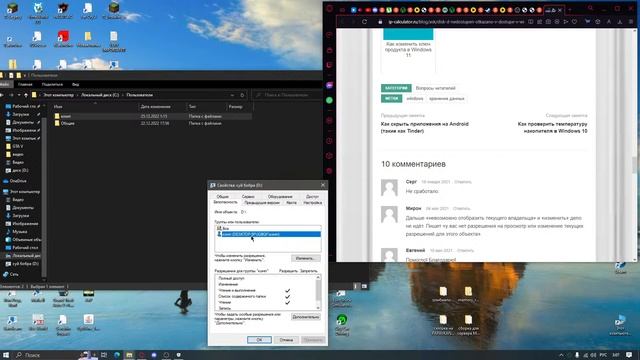Switch to Оборудование tab in Properties
Image resolution: width=640 pixels, height=360 pixels.
pyautogui.click(x=280, y=196)
